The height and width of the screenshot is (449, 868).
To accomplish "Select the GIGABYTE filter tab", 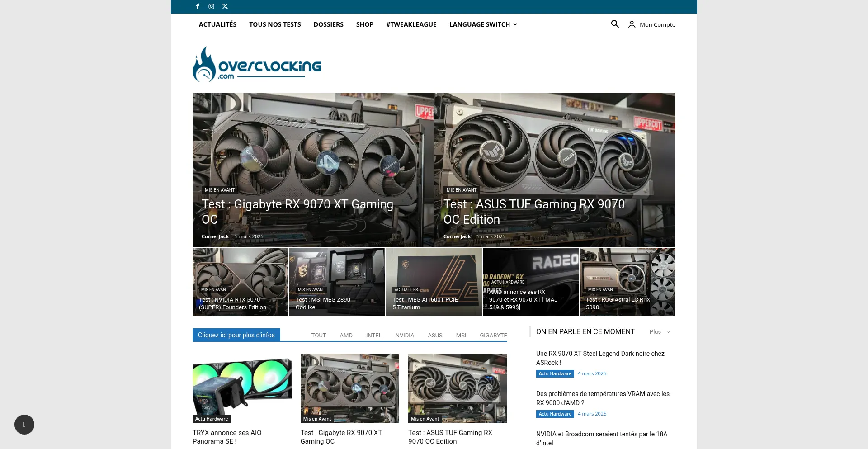I will coord(493,336).
